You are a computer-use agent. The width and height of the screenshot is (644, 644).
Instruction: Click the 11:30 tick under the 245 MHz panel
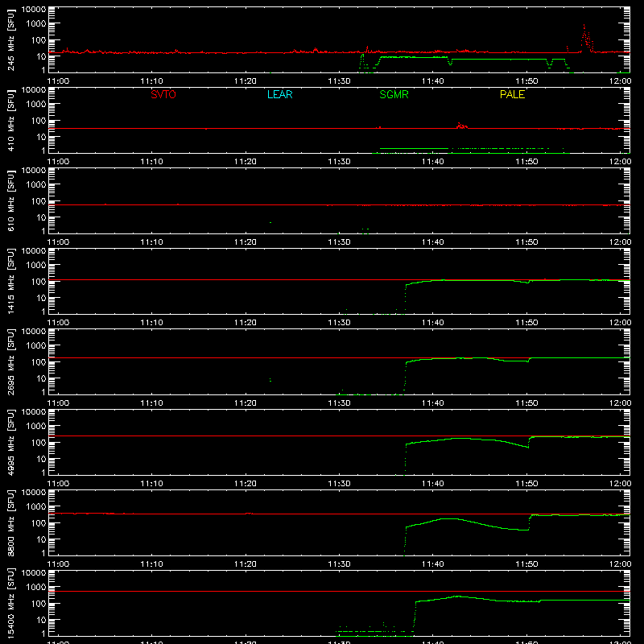pos(339,81)
